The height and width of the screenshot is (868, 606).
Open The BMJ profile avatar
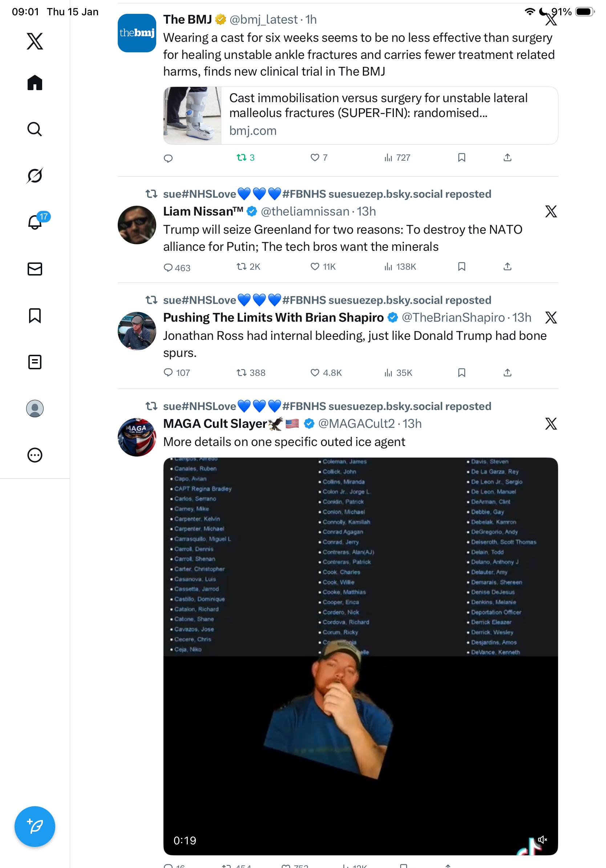(x=137, y=33)
